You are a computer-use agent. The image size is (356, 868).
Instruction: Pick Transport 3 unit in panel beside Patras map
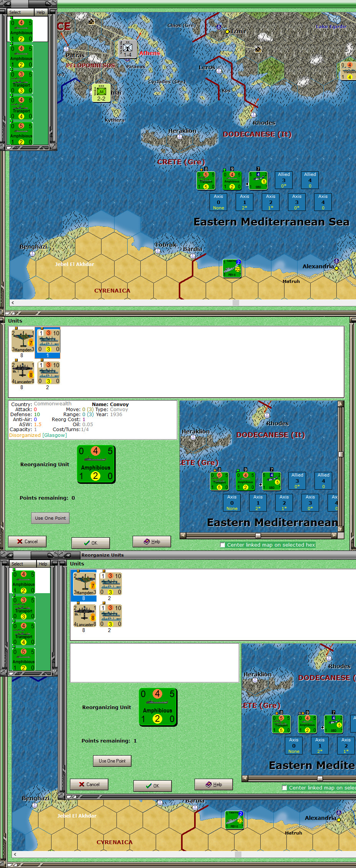(x=22, y=82)
